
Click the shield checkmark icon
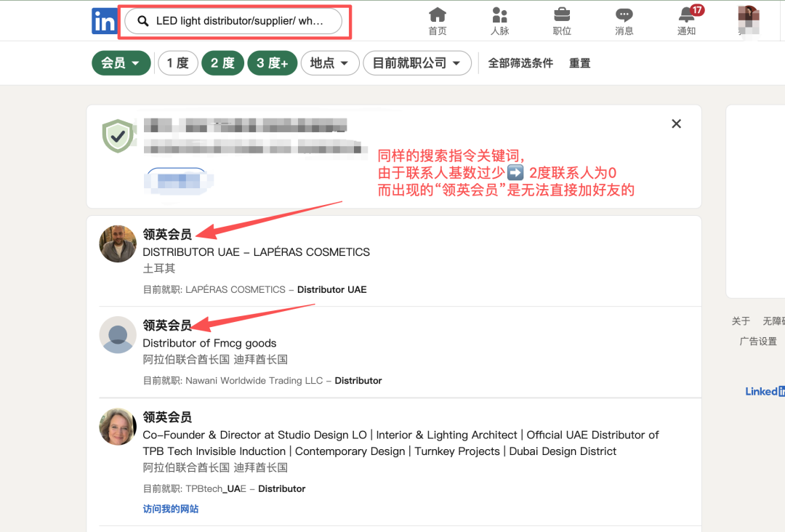click(118, 136)
